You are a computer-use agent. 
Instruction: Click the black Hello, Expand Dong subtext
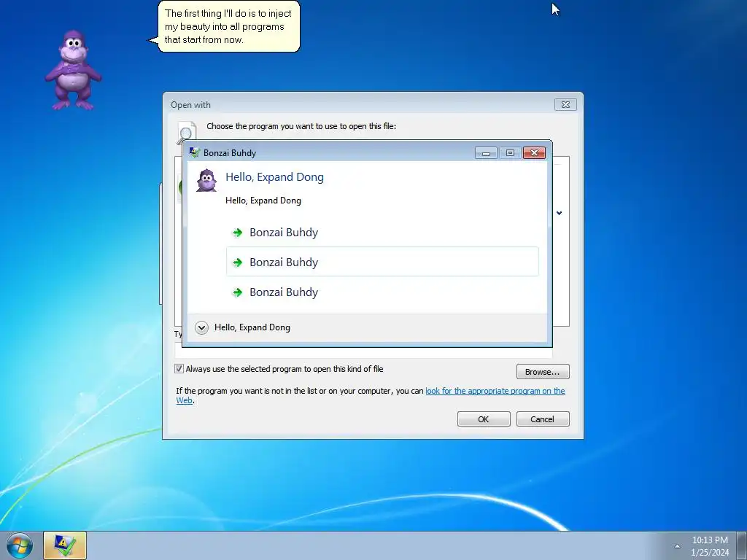pos(263,201)
